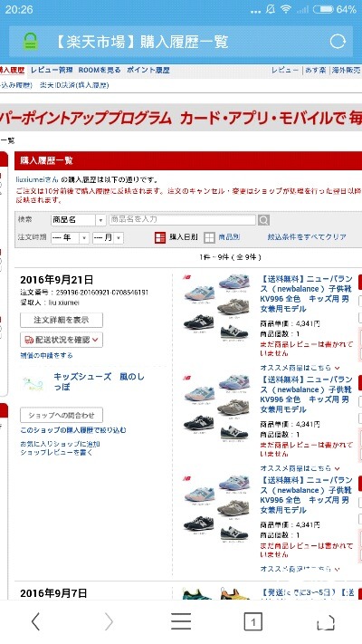Tap the browser home icon

tap(326, 622)
